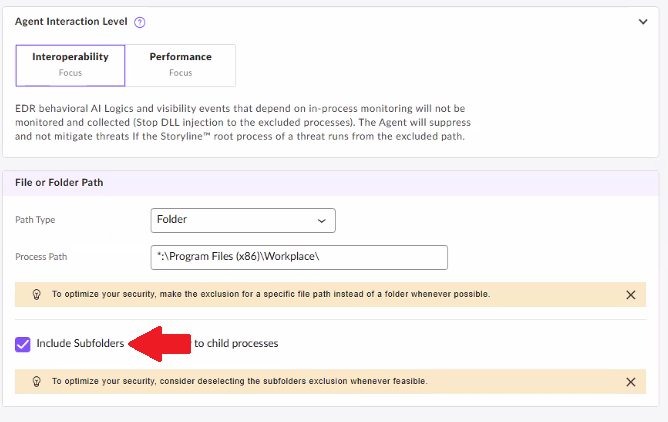This screenshot has height=422, width=668.
Task: Select Interoperability Focus option
Action: 70,66
